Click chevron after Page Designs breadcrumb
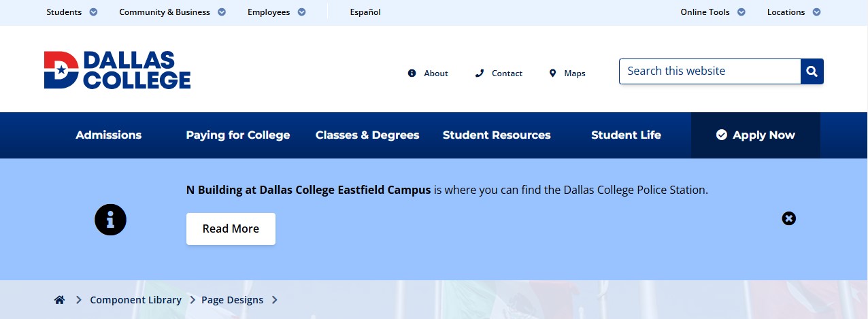The height and width of the screenshot is (319, 868). (275, 300)
